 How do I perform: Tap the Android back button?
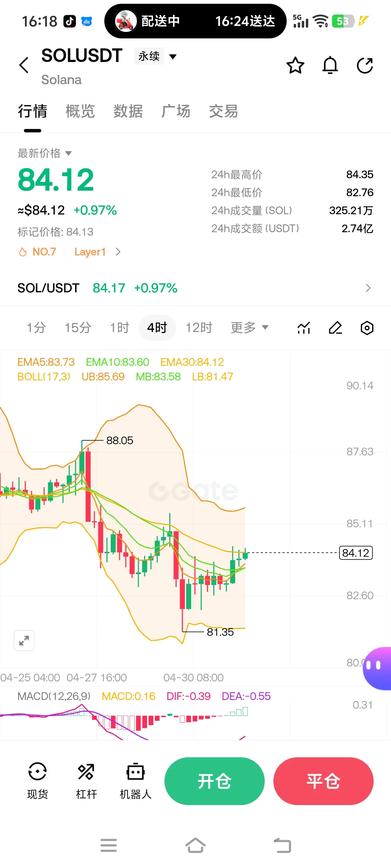[282, 845]
